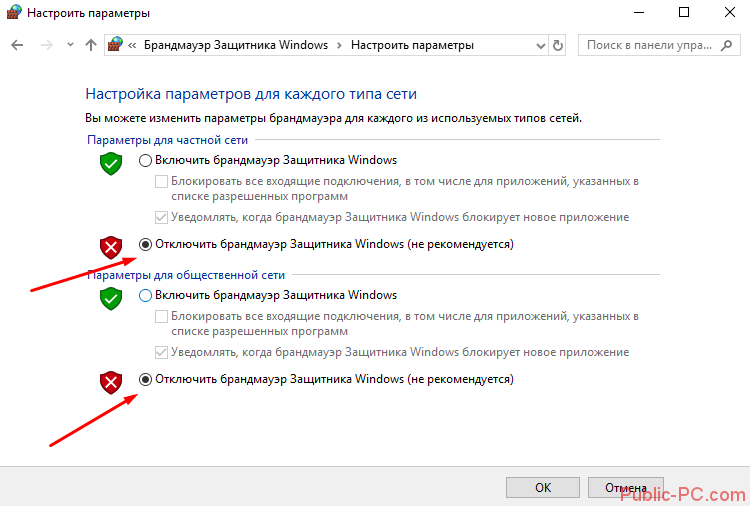
Task: Toggle notify checkbox for public network
Action: click(x=161, y=352)
